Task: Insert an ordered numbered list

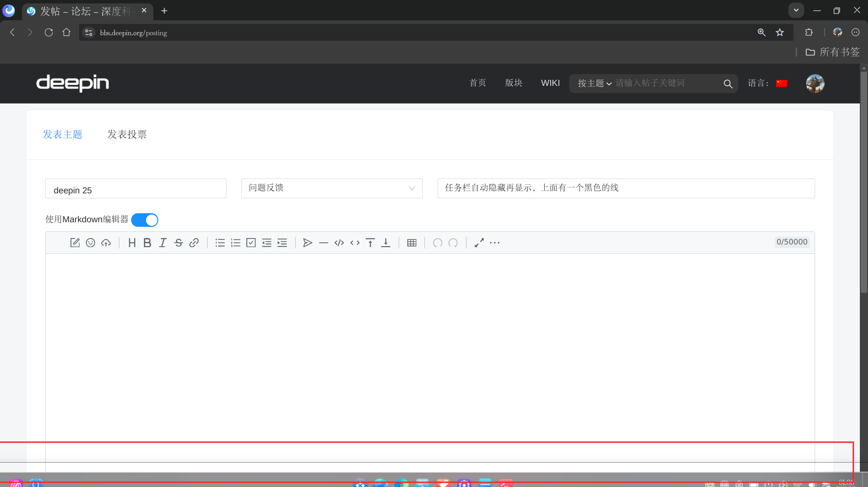Action: tap(236, 243)
